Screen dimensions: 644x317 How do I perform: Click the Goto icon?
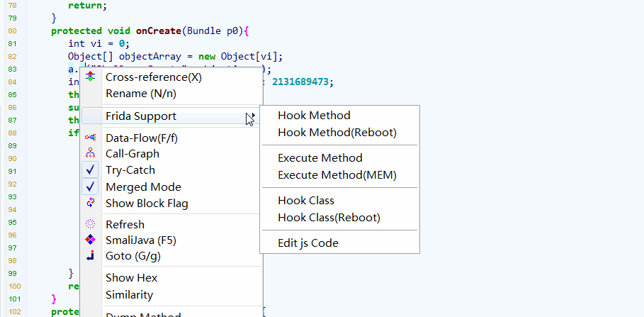tap(90, 256)
